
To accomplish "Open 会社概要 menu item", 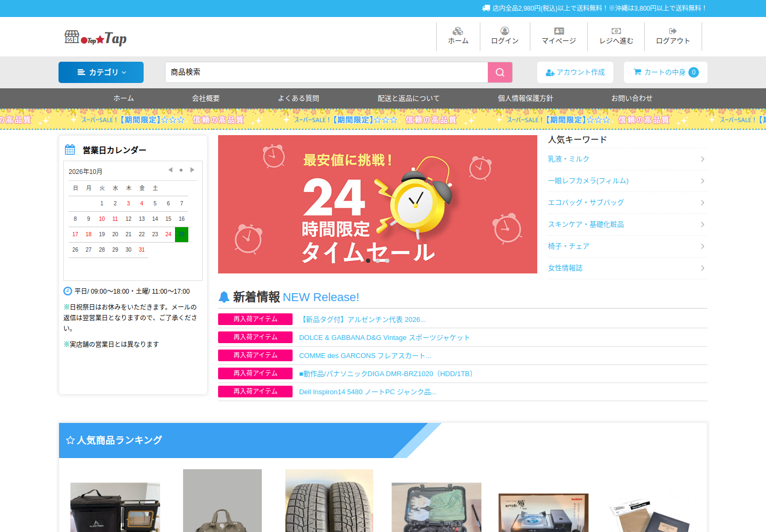I will point(206,98).
